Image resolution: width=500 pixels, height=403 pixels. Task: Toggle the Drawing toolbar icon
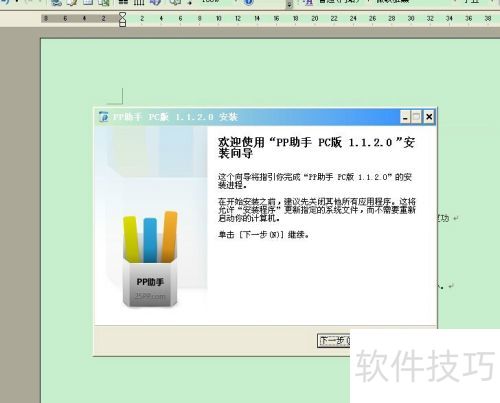155,2
